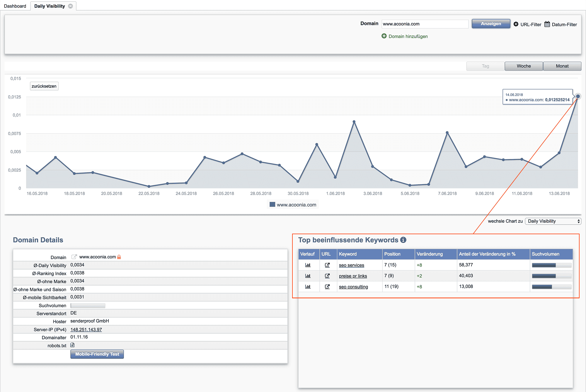Open Verlauf chart icon for preise pr links
Image resolution: width=586 pixels, height=392 pixels.
pyautogui.click(x=308, y=276)
